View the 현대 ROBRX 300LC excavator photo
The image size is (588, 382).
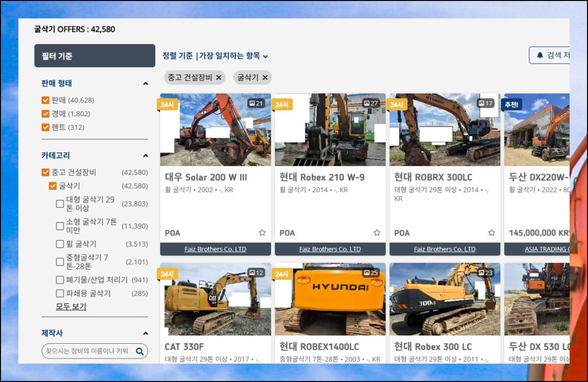pos(444,130)
